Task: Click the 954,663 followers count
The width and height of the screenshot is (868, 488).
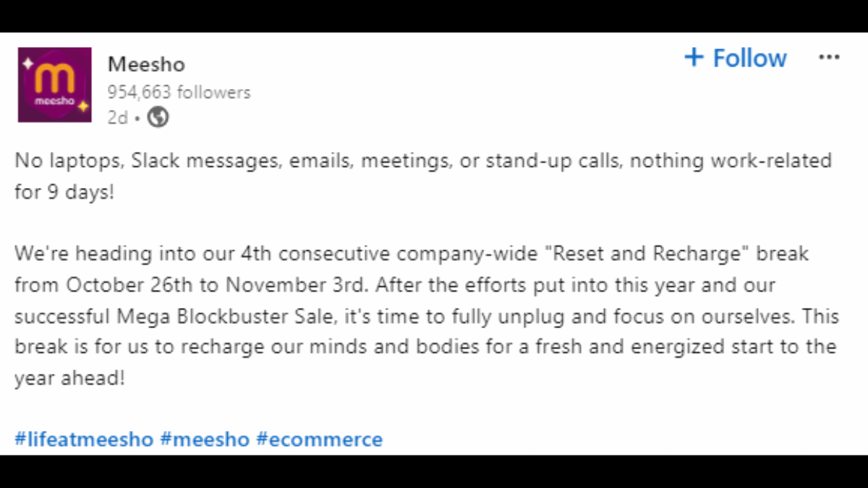Action: point(179,93)
